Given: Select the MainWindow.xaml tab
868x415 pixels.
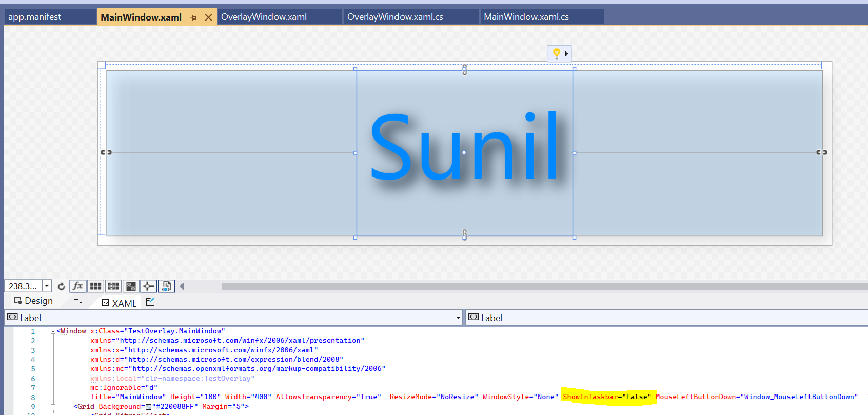Looking at the screenshot, I should click(141, 17).
